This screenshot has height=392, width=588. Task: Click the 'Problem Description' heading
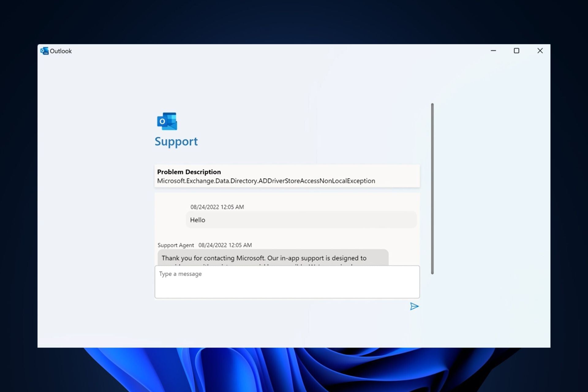189,172
